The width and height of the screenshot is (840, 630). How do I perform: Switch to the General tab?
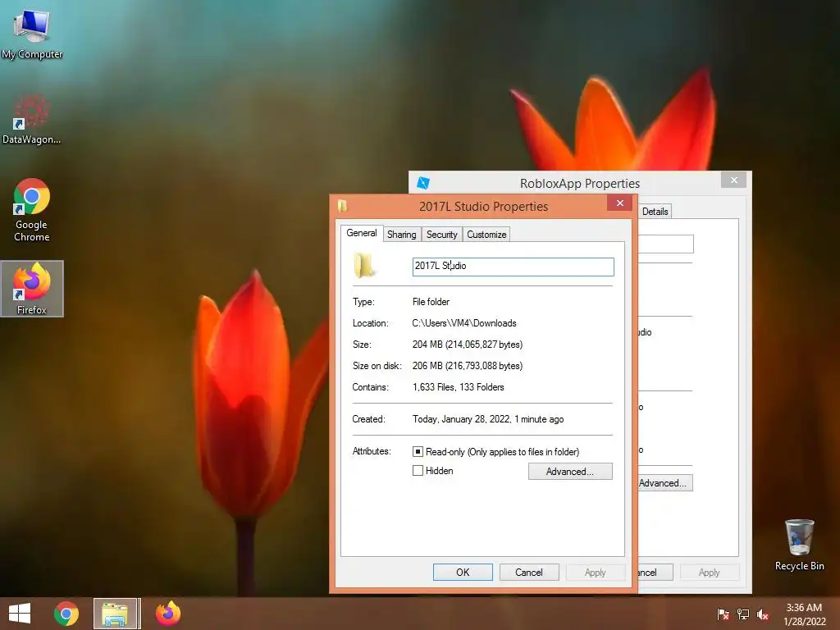click(x=362, y=233)
